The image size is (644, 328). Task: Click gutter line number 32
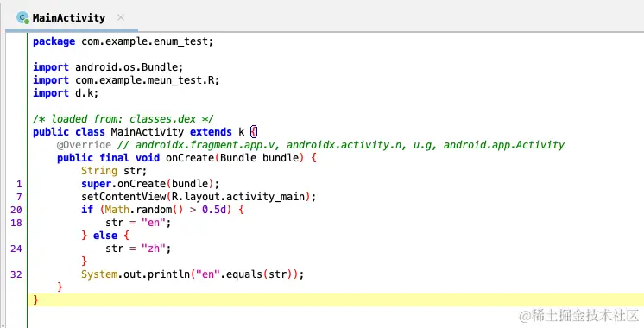[x=16, y=274]
